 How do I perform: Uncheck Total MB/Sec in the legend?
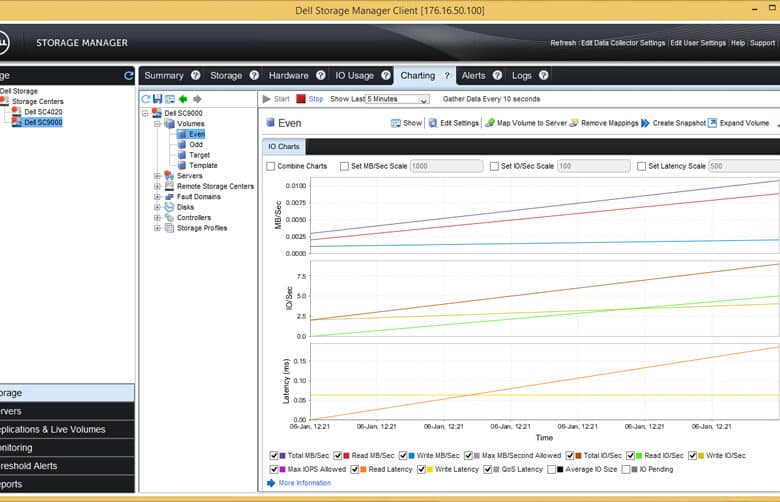pyautogui.click(x=274, y=455)
